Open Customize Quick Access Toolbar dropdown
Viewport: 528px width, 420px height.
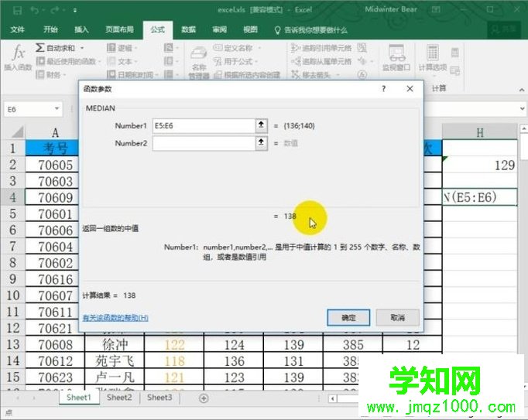pos(75,10)
